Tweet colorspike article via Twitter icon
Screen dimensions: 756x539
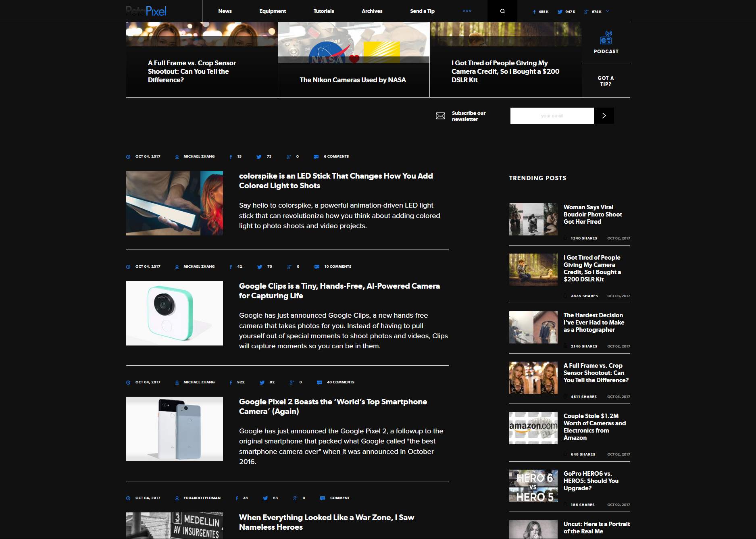(259, 156)
